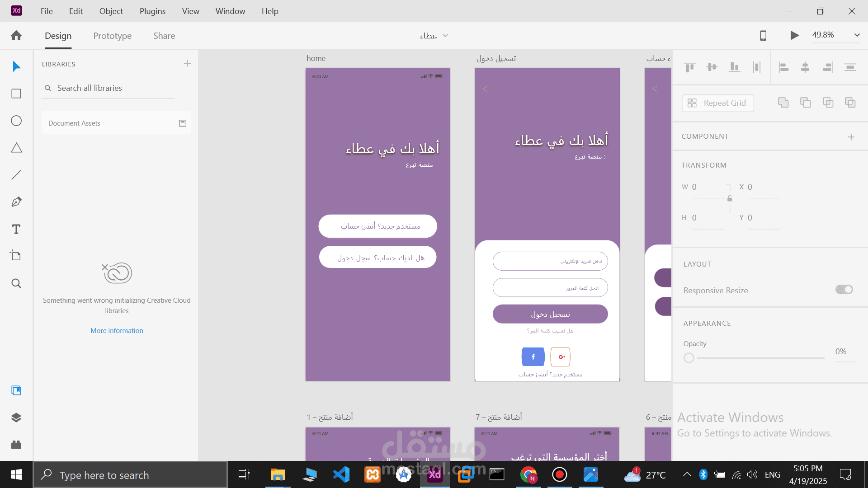Switch to the Share tab
Viewport: 868px width, 488px height.
click(x=164, y=36)
